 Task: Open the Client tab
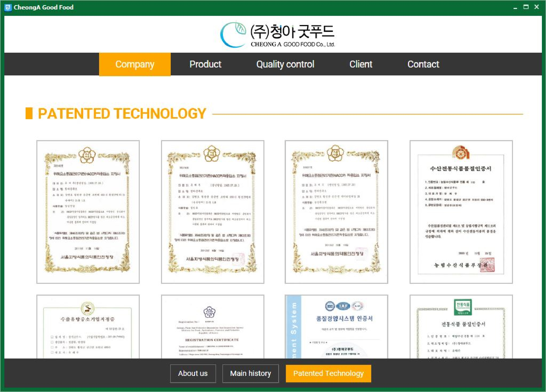[361, 64]
